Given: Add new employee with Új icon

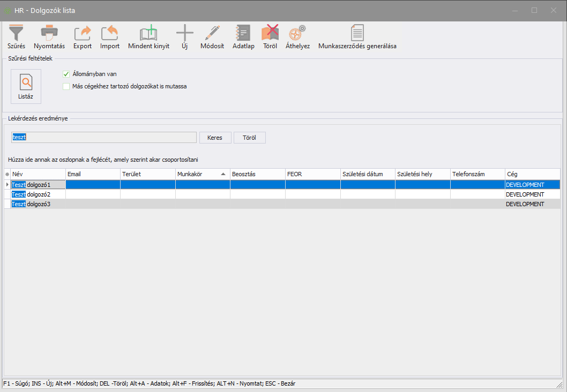Looking at the screenshot, I should [184, 33].
